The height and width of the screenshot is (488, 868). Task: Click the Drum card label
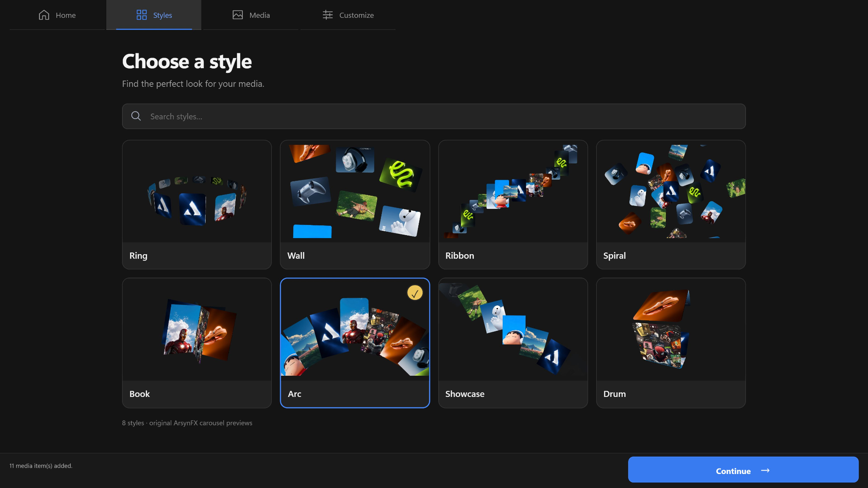(x=615, y=394)
